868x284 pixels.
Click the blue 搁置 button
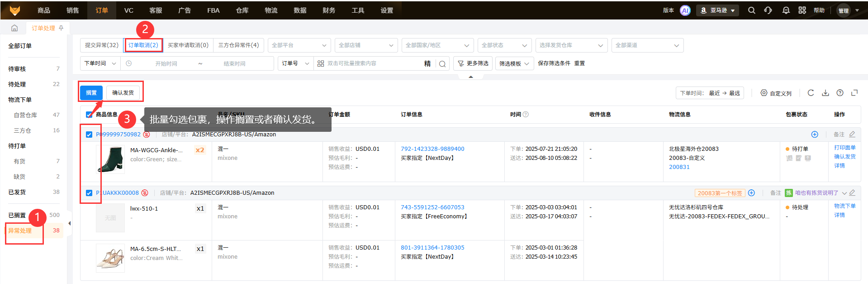(91, 93)
